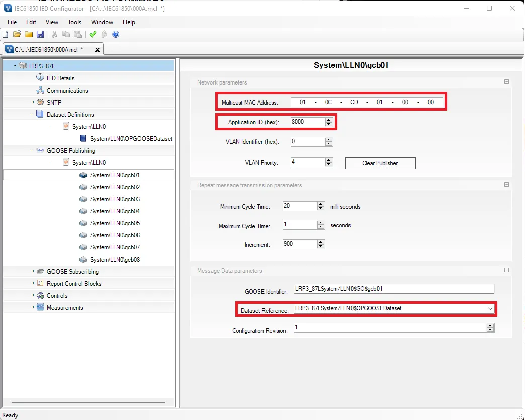
Task: Expand the GOOSE Subscribing node
Action: [x=33, y=271]
